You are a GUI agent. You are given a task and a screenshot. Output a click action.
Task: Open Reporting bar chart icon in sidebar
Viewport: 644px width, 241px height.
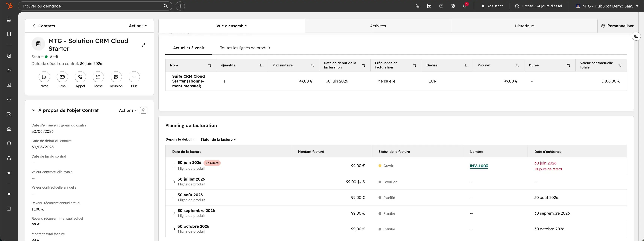point(9,173)
